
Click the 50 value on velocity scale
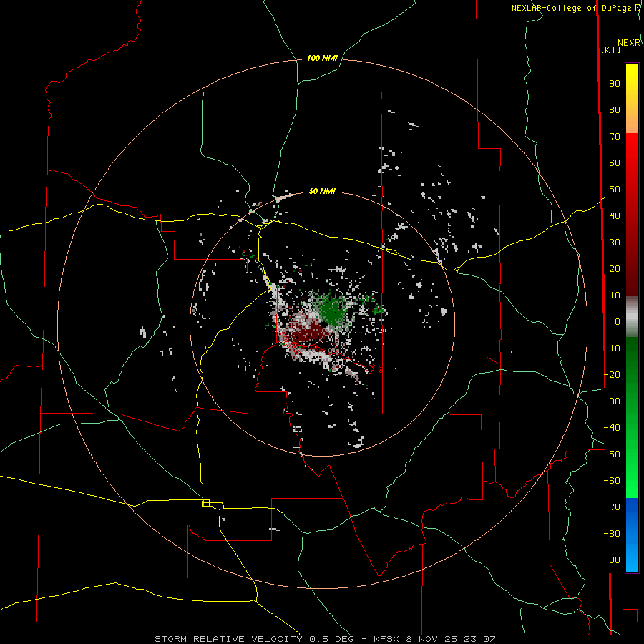click(615, 190)
